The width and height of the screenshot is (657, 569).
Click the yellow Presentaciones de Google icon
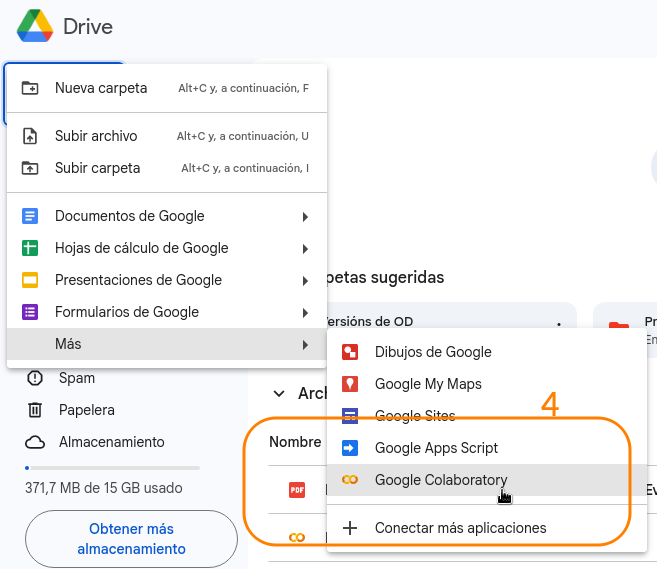[x=30, y=280]
